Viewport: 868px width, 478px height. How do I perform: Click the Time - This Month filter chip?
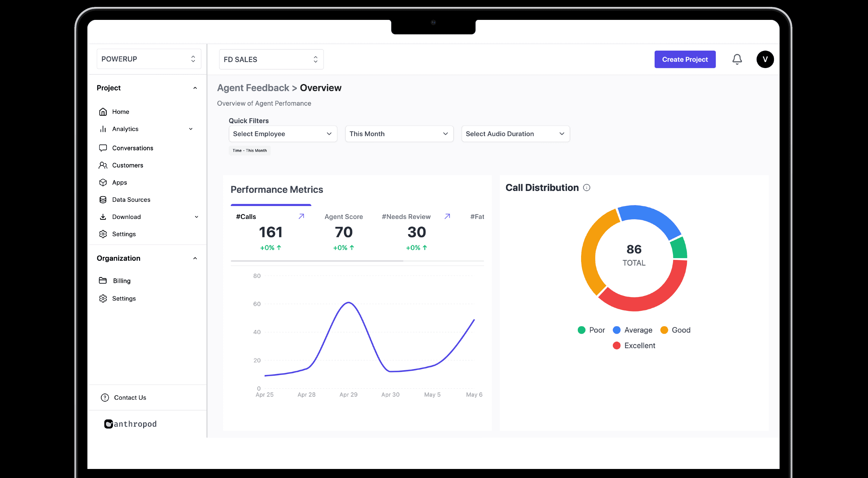tap(250, 150)
